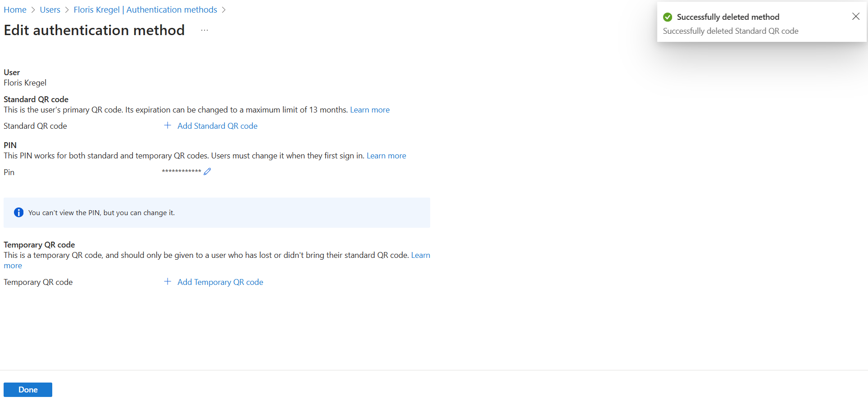Open the ellipsis more options menu

205,30
